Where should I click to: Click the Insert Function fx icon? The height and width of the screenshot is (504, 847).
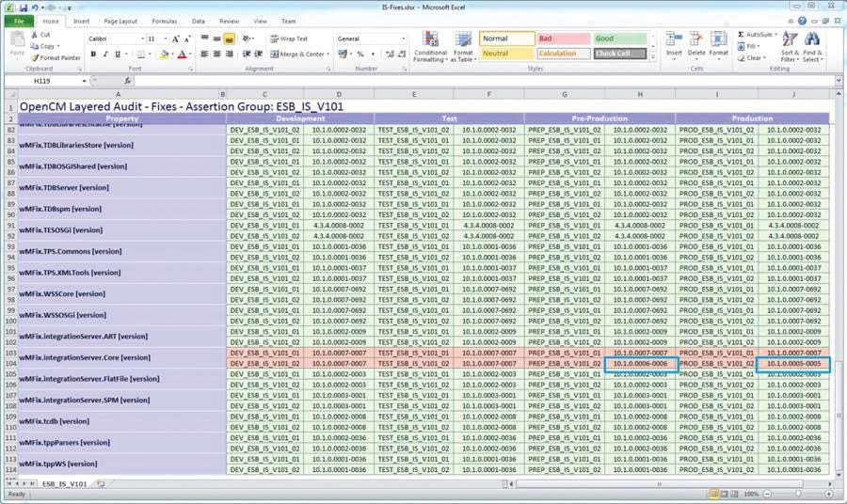pyautogui.click(x=127, y=81)
